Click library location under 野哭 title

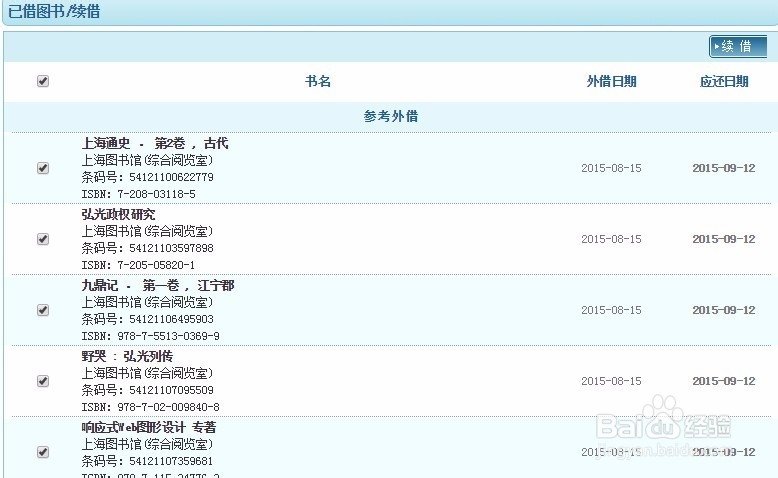click(x=147, y=373)
